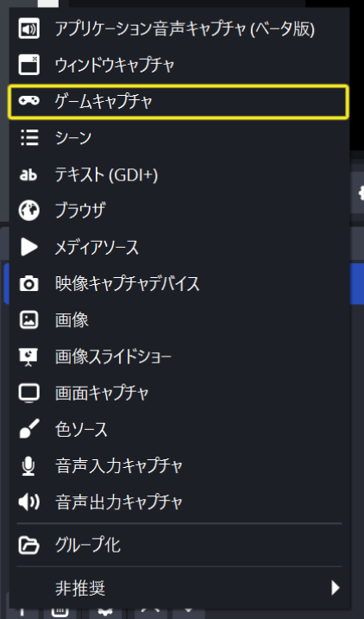The height and width of the screenshot is (619, 364).
Task: Click the speaker icon for アプリケーション音声キャプチャ
Action: (28, 28)
